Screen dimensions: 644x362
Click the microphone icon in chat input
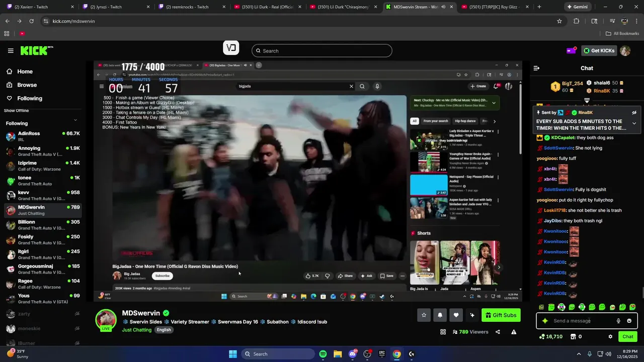(x=618, y=321)
